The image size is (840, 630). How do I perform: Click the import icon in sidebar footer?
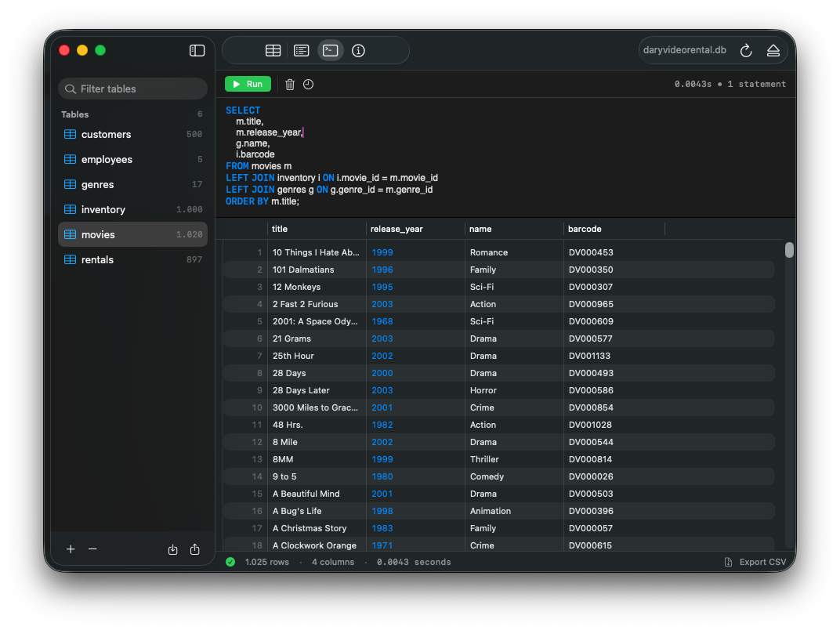[172, 549]
